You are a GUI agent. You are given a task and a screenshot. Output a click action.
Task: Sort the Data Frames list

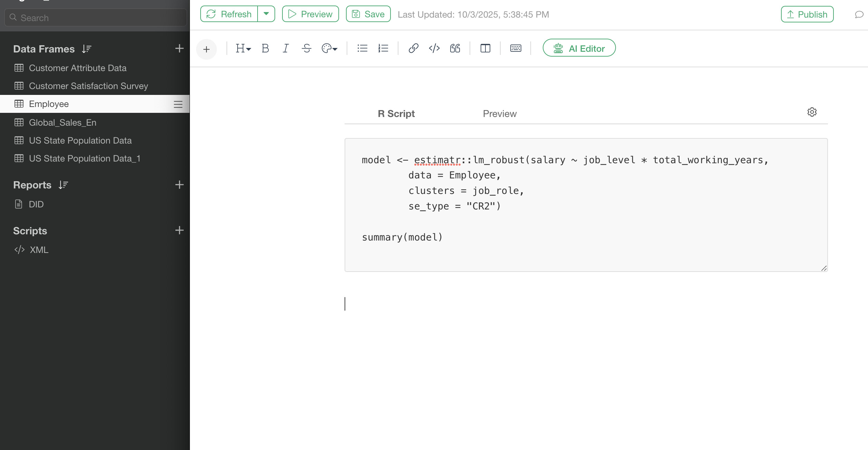tap(87, 49)
